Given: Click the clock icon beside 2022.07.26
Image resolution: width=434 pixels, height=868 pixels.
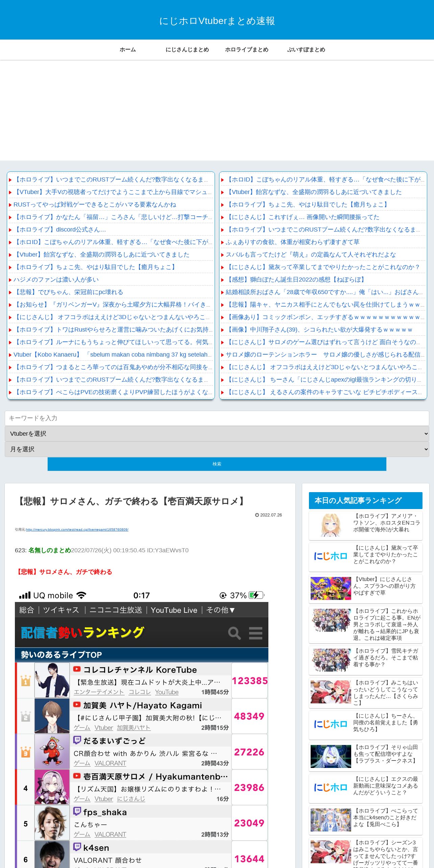Looking at the screenshot, I should tap(257, 515).
